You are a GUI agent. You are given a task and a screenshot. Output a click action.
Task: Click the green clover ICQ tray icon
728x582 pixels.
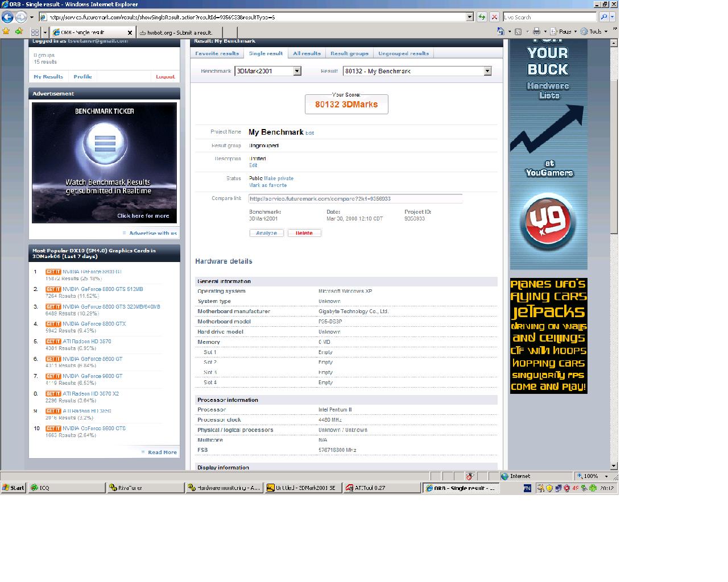593,488
